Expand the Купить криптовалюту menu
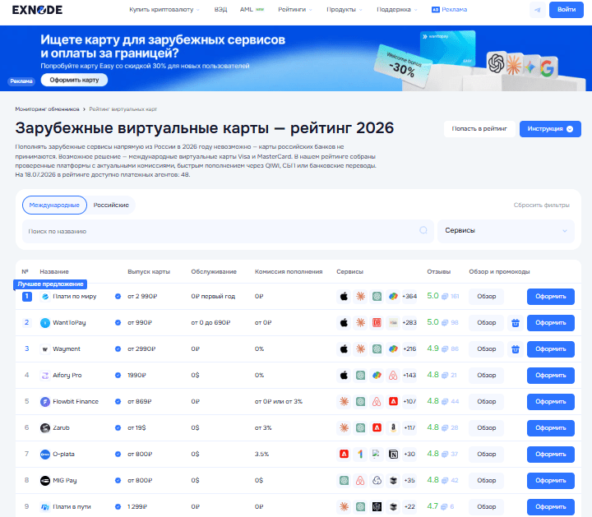The width and height of the screenshot is (592, 517). (164, 10)
